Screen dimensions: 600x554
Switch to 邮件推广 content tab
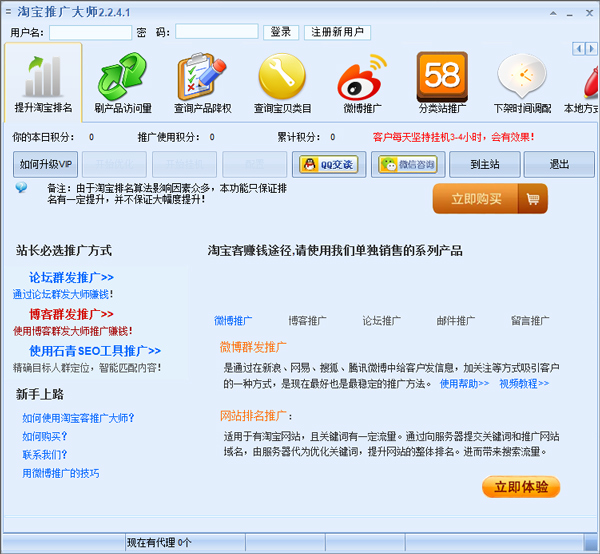[456, 321]
